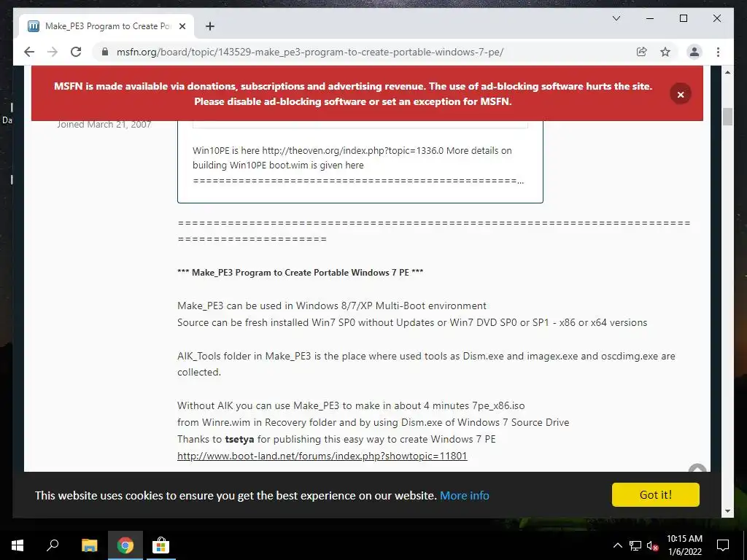Close the Make_PE3 tab

click(182, 26)
